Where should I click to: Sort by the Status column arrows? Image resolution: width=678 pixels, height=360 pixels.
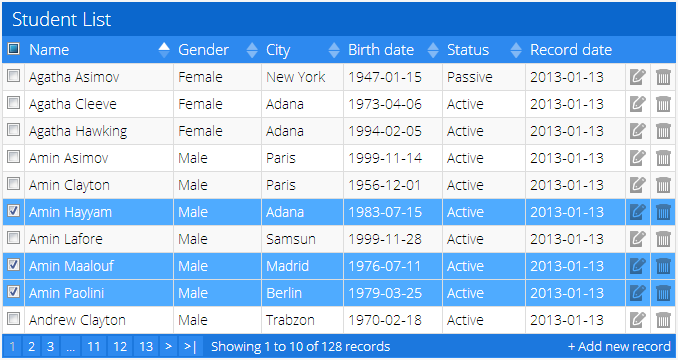point(516,50)
